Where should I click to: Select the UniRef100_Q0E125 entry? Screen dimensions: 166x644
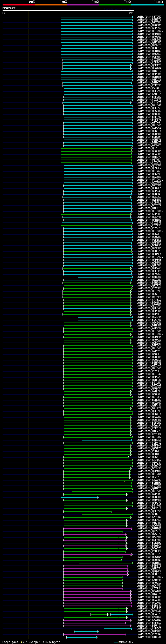(149, 65)
